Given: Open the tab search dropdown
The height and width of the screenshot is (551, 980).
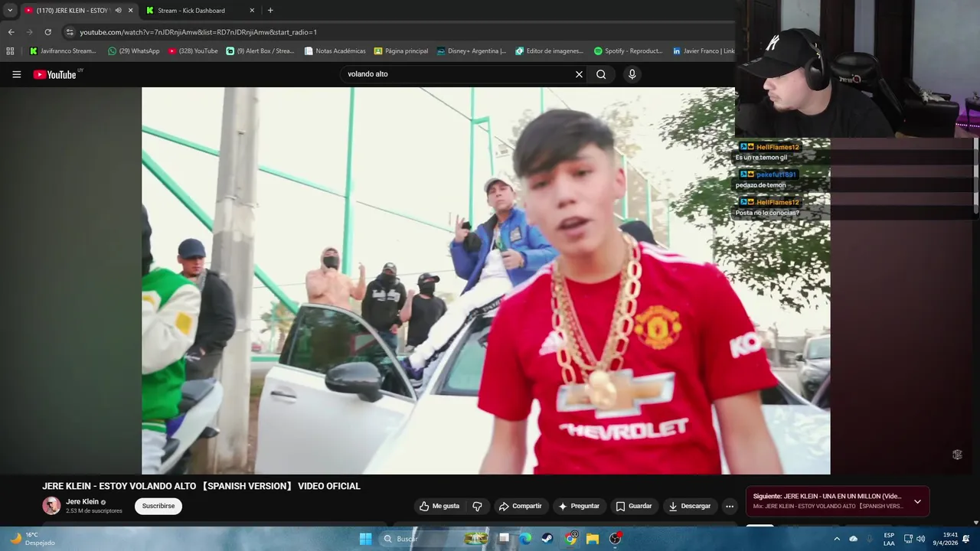Looking at the screenshot, I should [10, 10].
